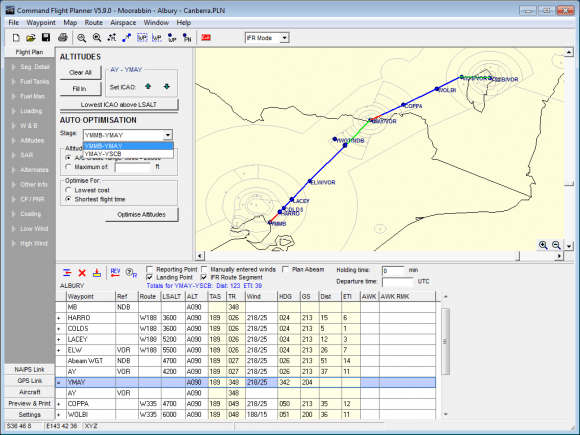
Task: Click the Departure time input field
Action: pyautogui.click(x=398, y=282)
